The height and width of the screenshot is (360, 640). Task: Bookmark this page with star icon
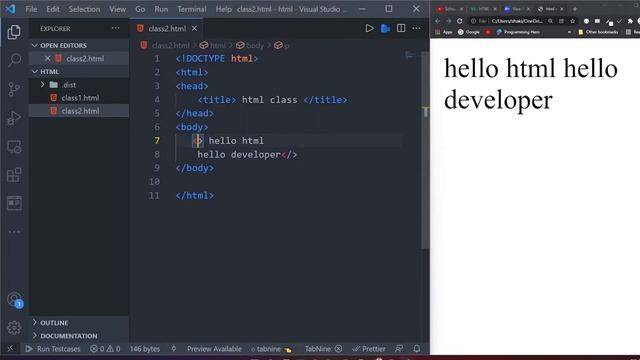click(572, 21)
